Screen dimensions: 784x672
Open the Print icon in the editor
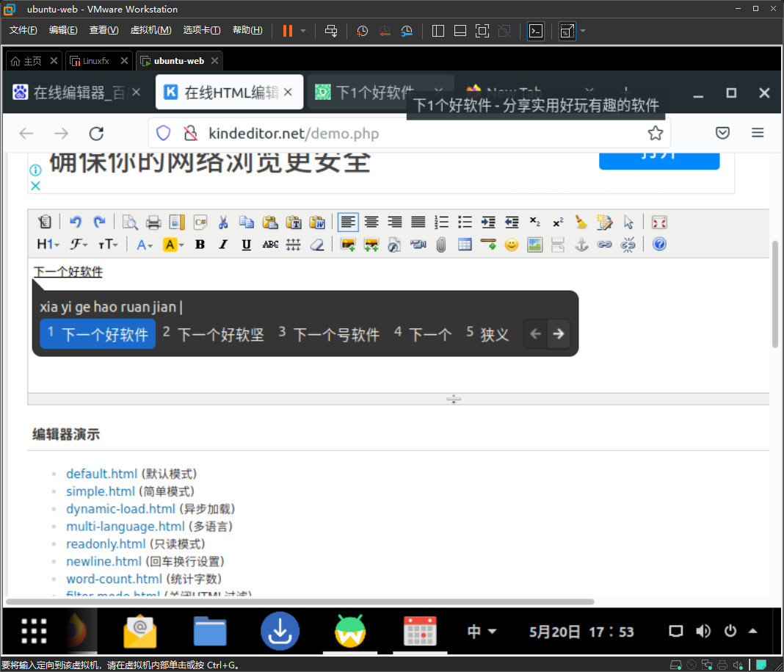[153, 222]
